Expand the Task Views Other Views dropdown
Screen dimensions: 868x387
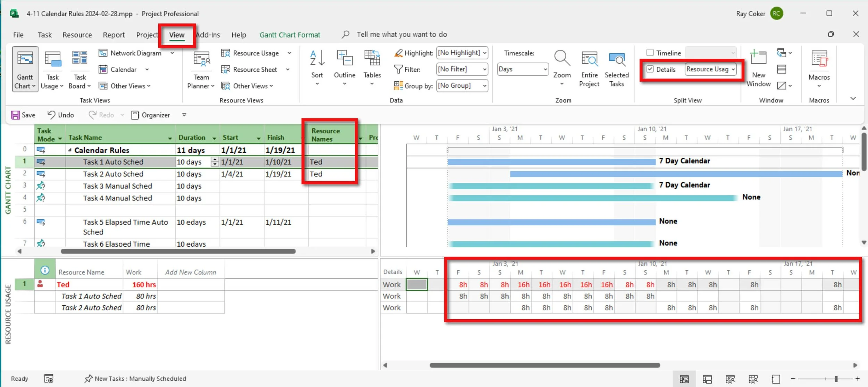click(x=125, y=86)
